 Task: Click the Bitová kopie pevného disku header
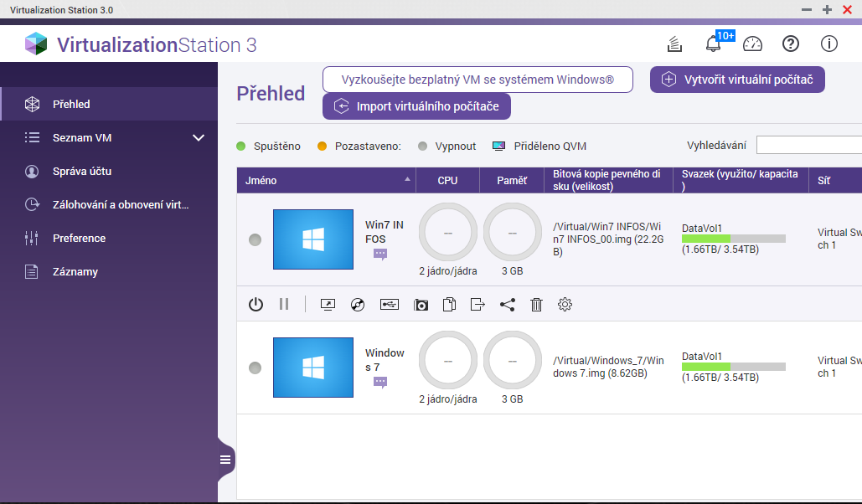coord(608,180)
